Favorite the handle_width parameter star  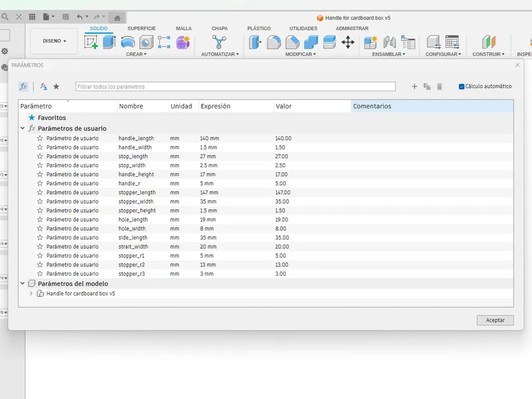click(x=40, y=147)
